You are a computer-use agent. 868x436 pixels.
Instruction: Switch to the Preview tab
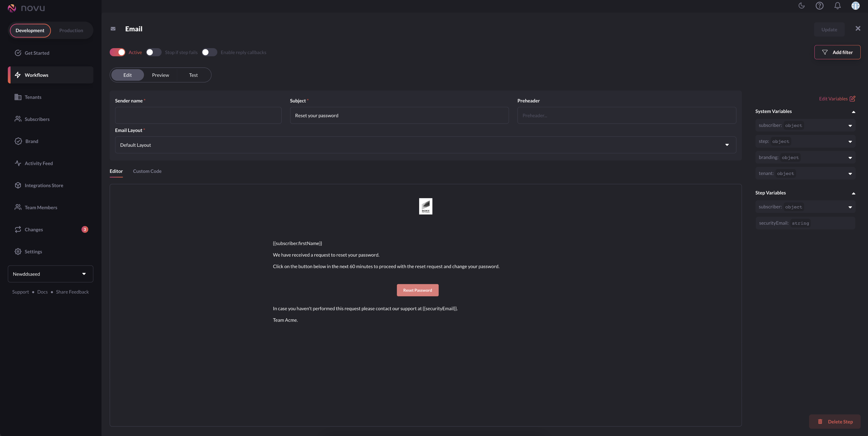click(x=160, y=75)
